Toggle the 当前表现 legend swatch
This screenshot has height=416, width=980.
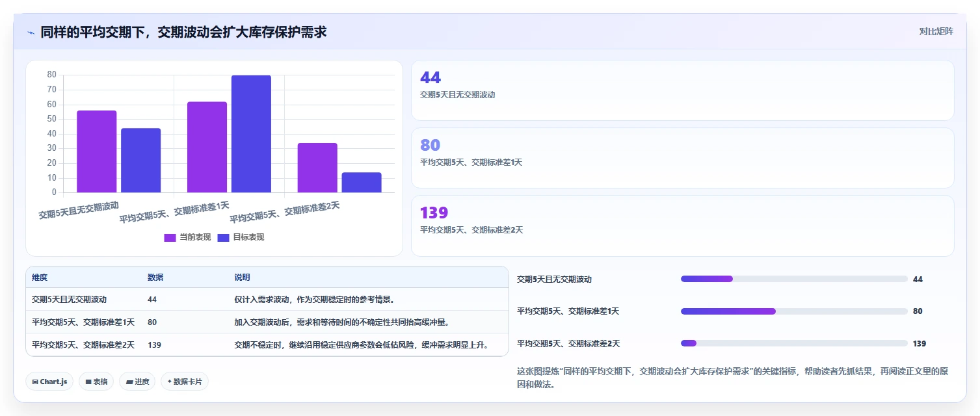coord(170,237)
